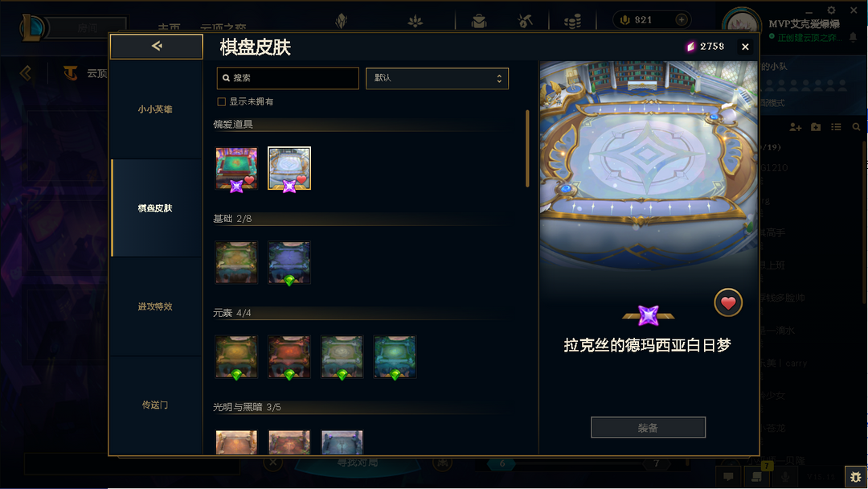Click the back arrow in the panel header
The height and width of the screenshot is (489, 868).
coord(157,47)
